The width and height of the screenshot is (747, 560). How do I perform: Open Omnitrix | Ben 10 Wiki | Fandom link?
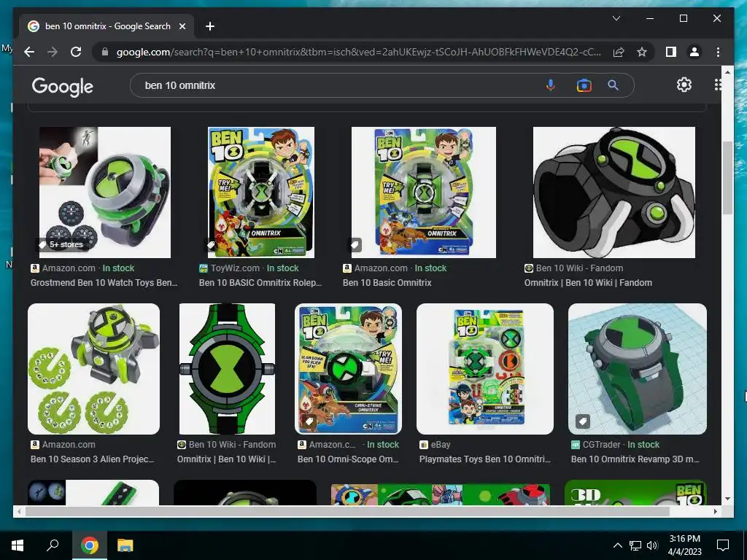[588, 282]
